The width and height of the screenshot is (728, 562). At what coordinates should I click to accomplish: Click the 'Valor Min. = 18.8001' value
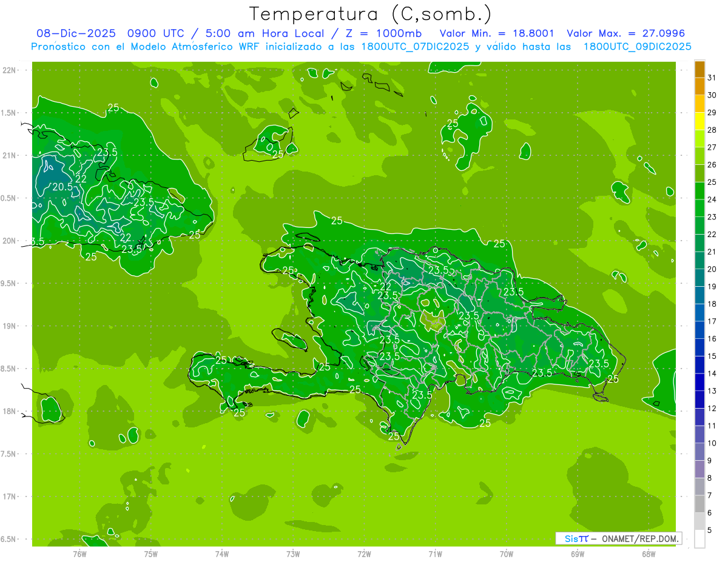click(x=496, y=33)
